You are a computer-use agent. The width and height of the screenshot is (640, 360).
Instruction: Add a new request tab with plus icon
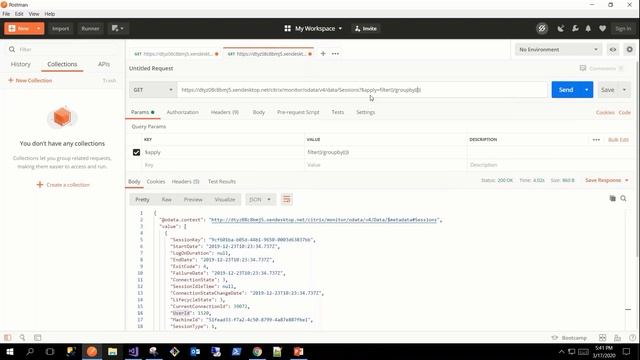(323, 53)
